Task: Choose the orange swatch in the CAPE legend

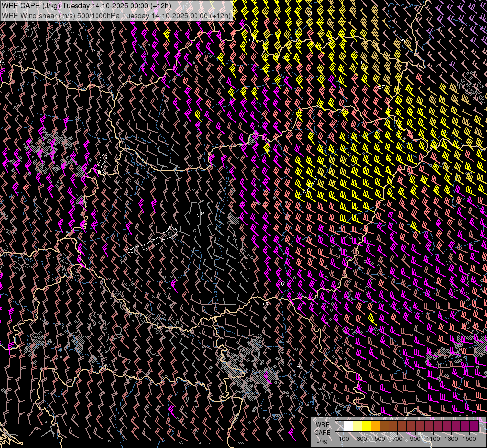Action: [x=376, y=426]
